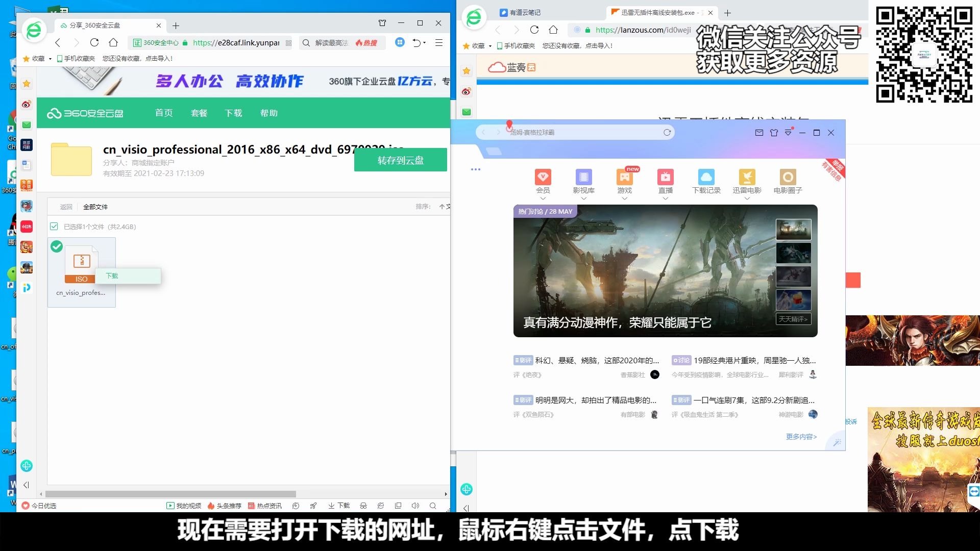Expand the chevron under 影视库
This screenshot has height=551, width=980.
(584, 198)
